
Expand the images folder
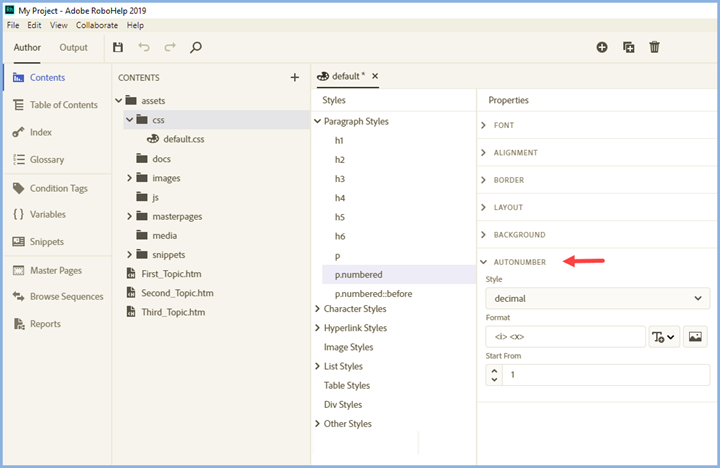pos(130,178)
